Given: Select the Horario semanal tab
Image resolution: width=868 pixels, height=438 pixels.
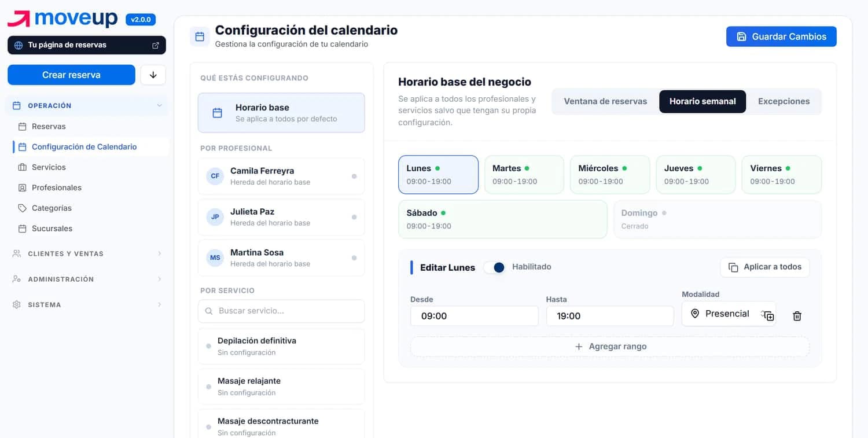Looking at the screenshot, I should (703, 101).
